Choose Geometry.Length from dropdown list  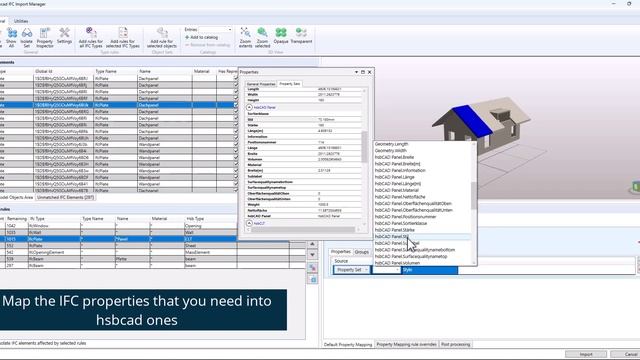pyautogui.click(x=391, y=144)
